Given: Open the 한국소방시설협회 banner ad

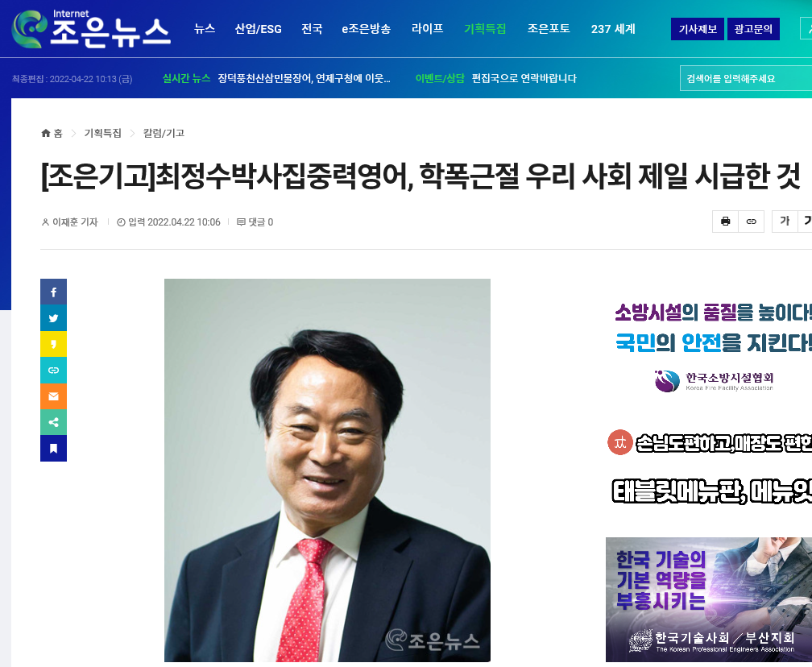Looking at the screenshot, I should (x=709, y=347).
